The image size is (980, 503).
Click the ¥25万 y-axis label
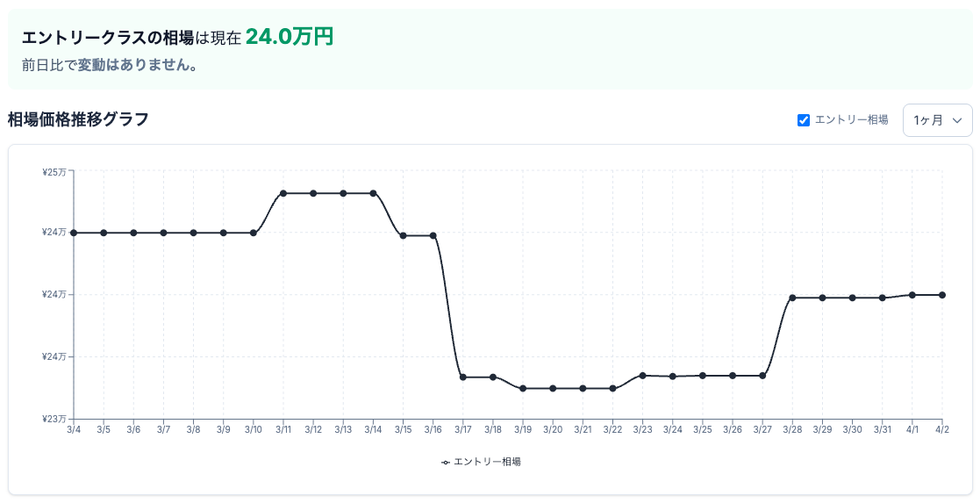pos(54,172)
